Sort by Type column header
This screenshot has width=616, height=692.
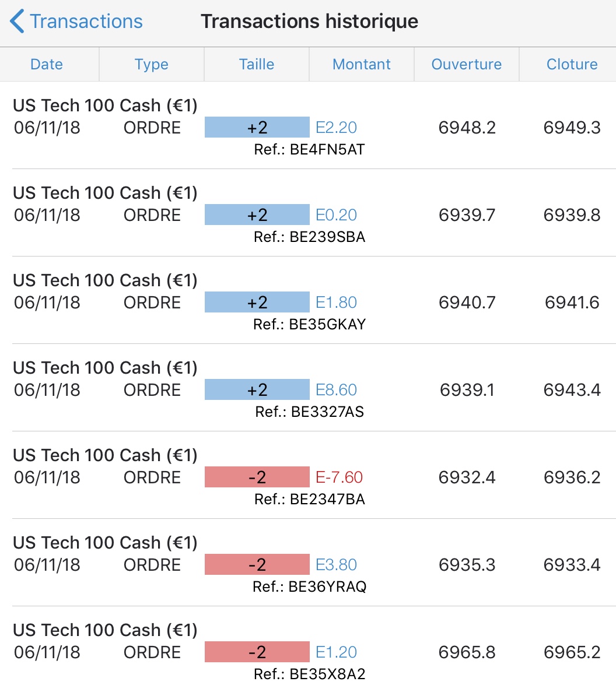(152, 64)
